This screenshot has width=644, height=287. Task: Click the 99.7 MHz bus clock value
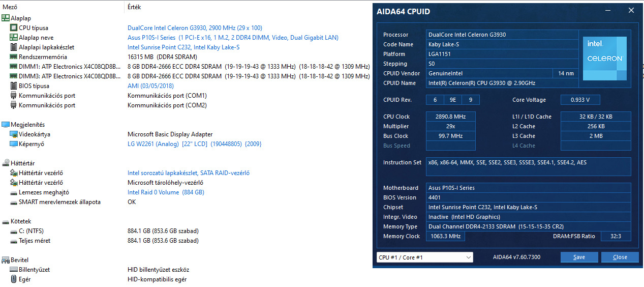(x=451, y=136)
